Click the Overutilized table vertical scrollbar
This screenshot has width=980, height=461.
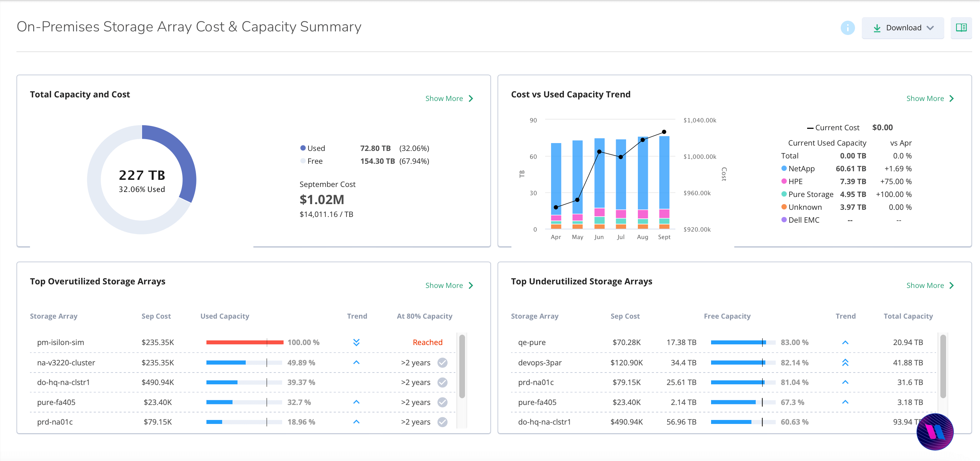click(x=462, y=366)
